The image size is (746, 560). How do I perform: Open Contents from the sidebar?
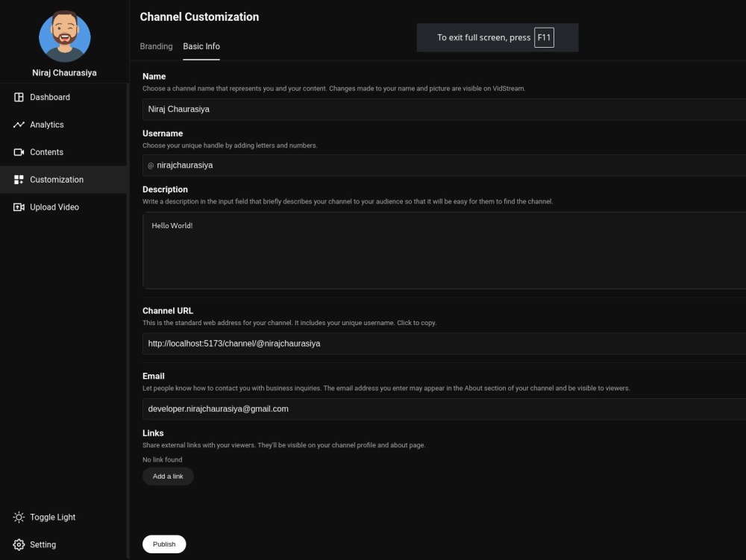click(x=63, y=152)
